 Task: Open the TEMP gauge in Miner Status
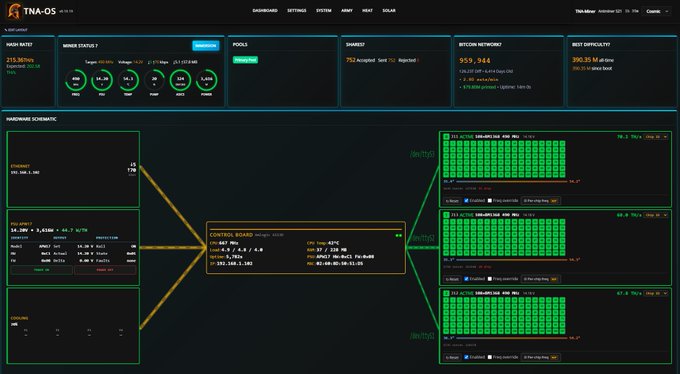(x=128, y=80)
